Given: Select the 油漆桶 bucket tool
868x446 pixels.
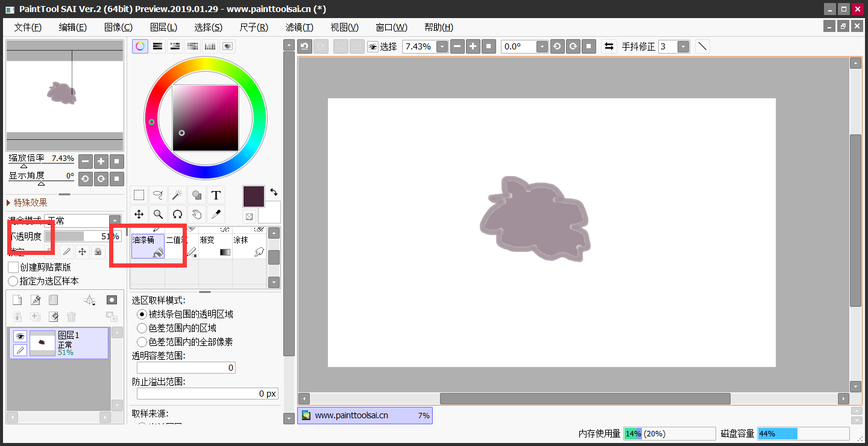Looking at the screenshot, I should (148, 247).
